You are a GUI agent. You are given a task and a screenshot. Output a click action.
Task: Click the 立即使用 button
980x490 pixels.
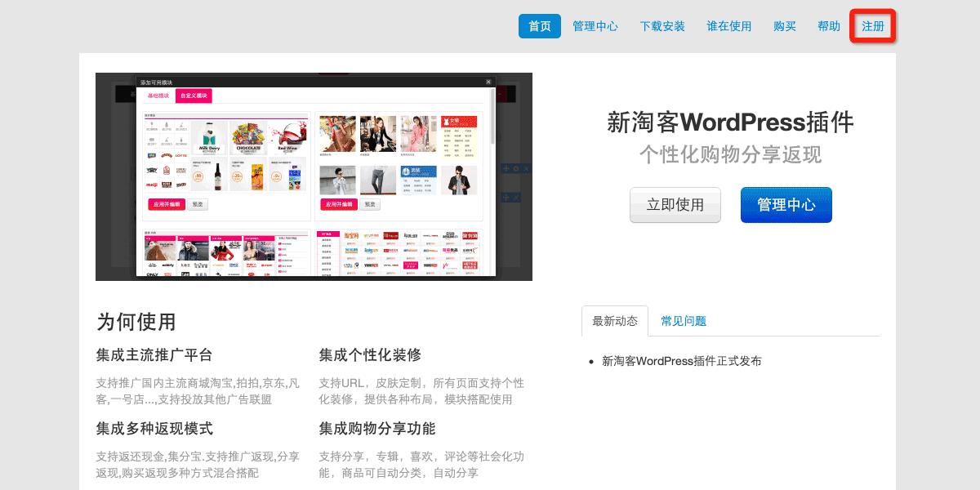[x=675, y=205]
